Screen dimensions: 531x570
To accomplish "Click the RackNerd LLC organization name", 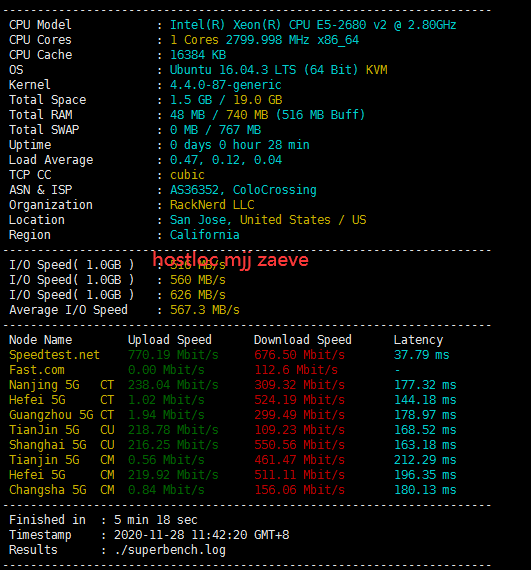I will pyautogui.click(x=212, y=205).
